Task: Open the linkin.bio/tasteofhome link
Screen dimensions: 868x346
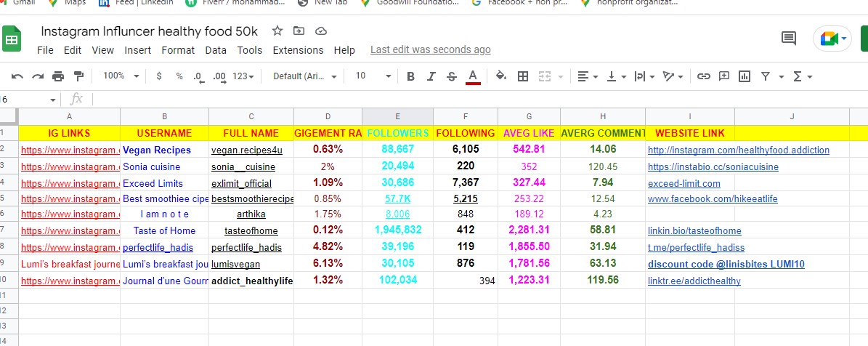Action: click(x=694, y=231)
